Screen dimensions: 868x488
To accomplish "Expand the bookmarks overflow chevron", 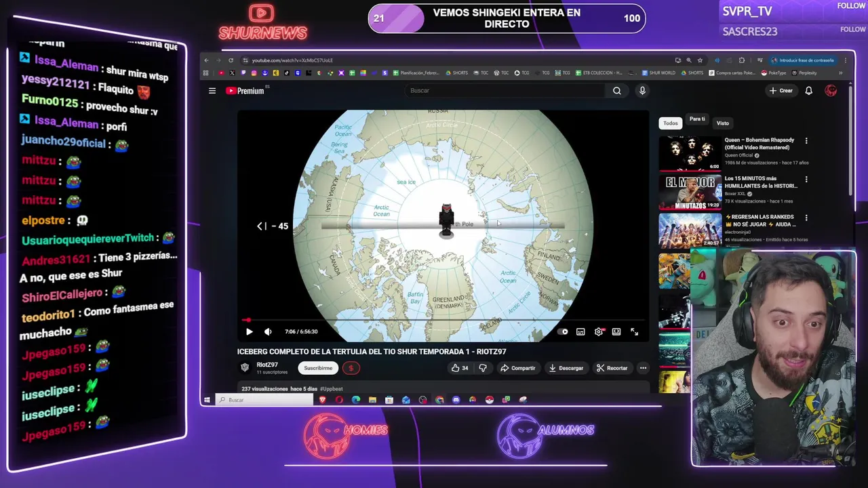I will [x=840, y=73].
